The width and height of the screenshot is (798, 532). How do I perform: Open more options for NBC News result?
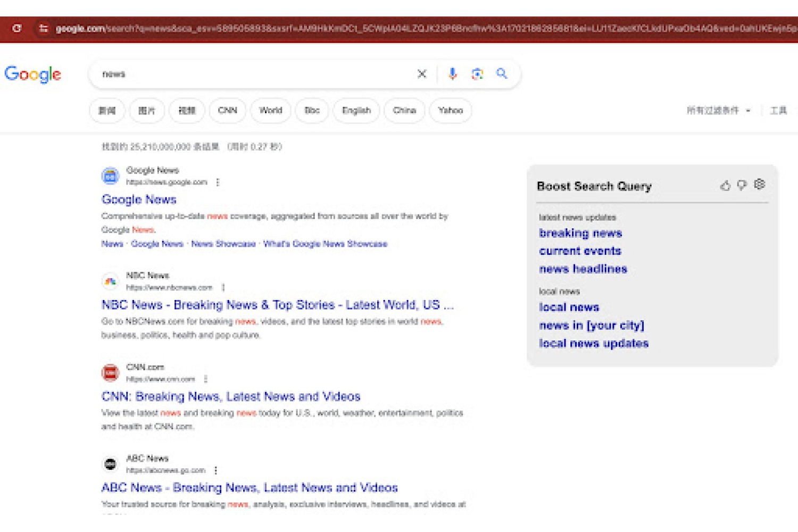(x=223, y=288)
